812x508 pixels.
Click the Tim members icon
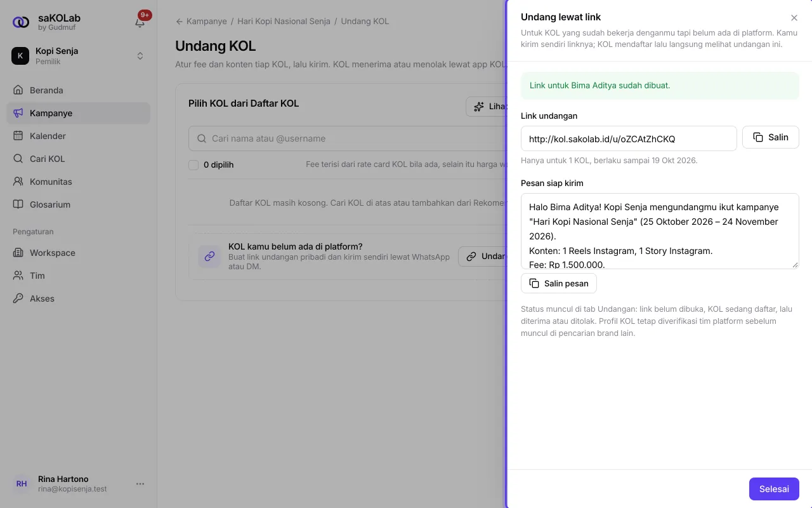[x=18, y=276]
